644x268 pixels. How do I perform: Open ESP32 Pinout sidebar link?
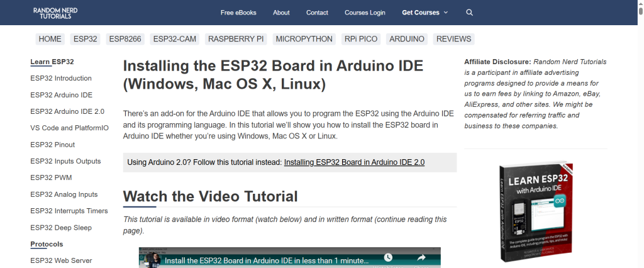coord(53,145)
